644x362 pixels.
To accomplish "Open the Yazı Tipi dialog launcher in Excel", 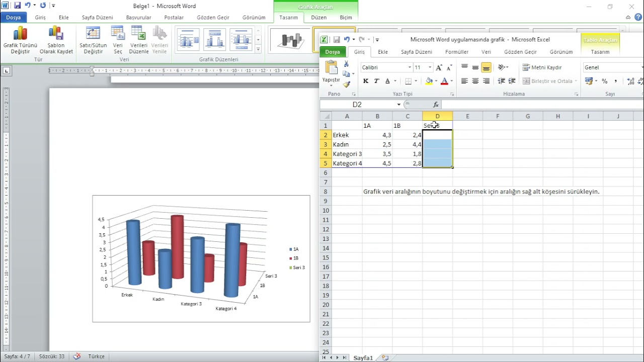I will pyautogui.click(x=452, y=94).
